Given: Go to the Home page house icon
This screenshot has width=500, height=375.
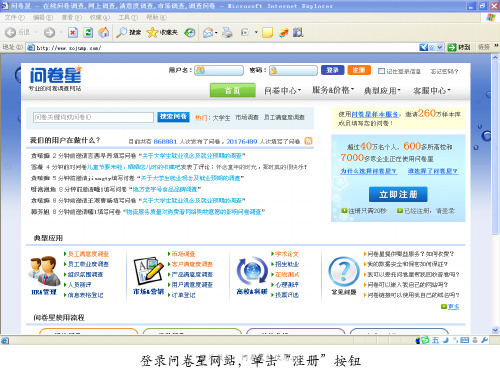Looking at the screenshot, I should tap(104, 32).
